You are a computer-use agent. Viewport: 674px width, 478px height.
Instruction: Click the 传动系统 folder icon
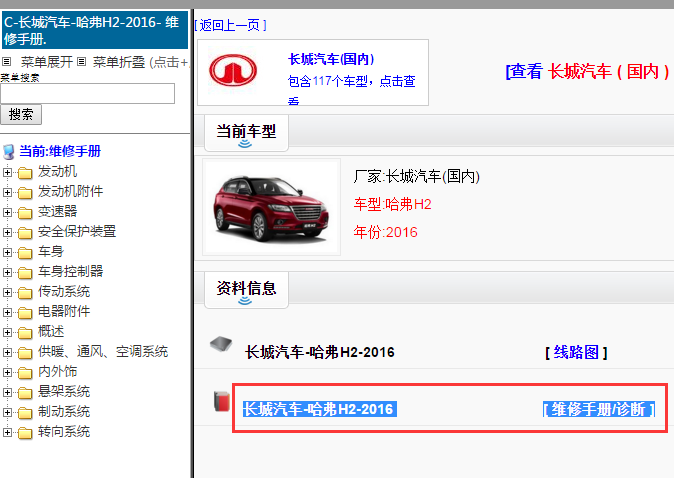[25, 293]
